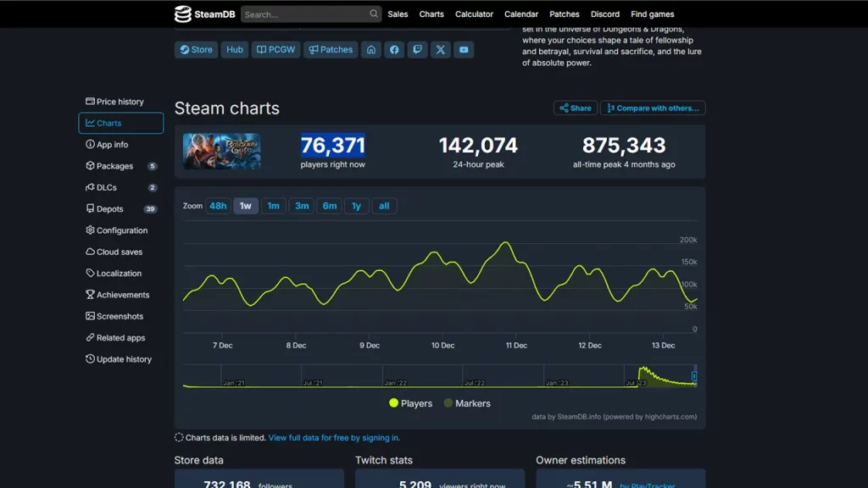Open Patches in top navigation
868x488 pixels.
click(x=564, y=14)
